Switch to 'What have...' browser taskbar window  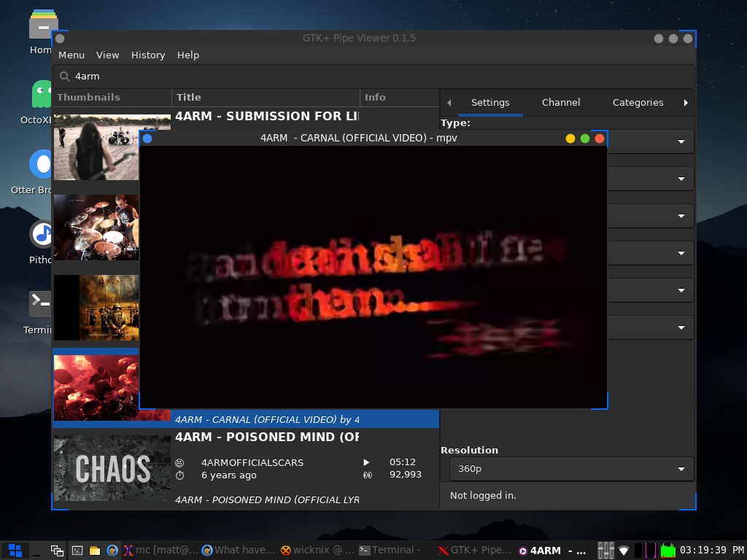pyautogui.click(x=239, y=551)
